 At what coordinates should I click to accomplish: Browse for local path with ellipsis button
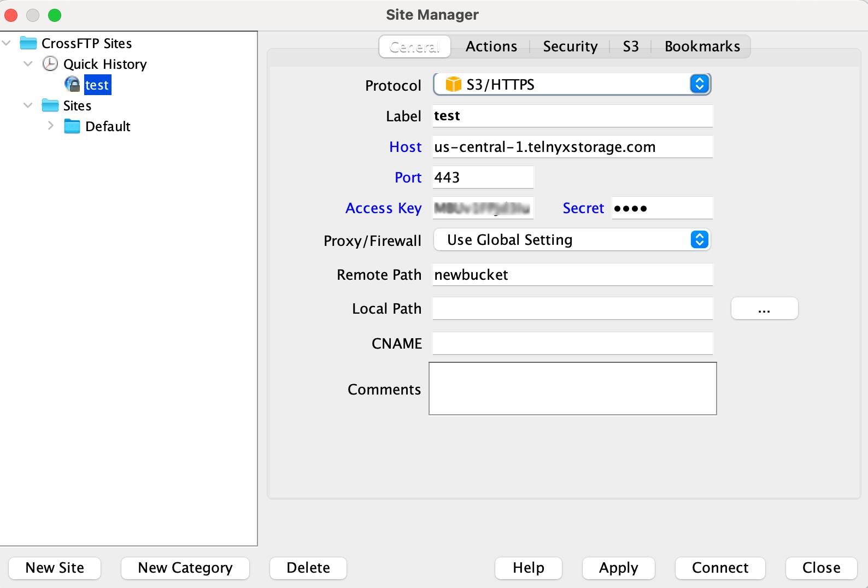[x=765, y=309]
